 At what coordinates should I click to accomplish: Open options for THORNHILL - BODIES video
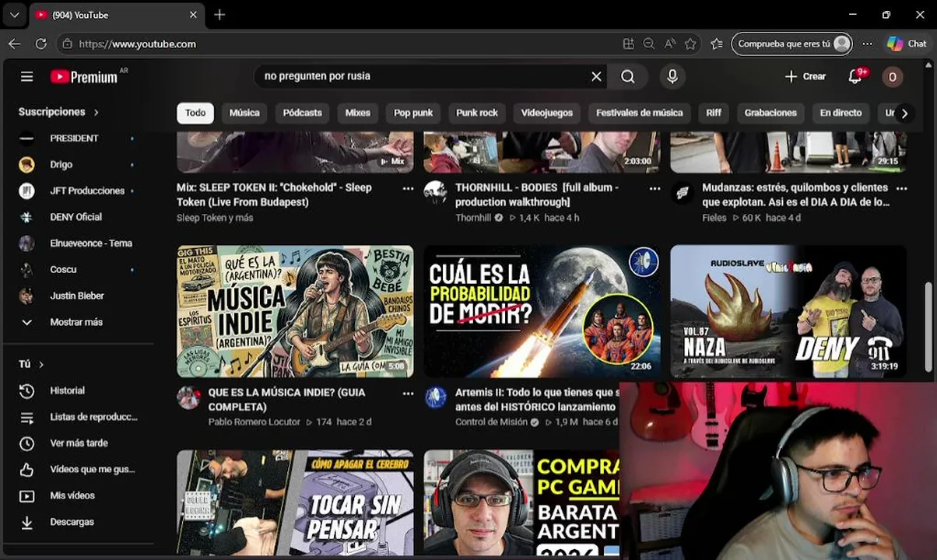(654, 188)
